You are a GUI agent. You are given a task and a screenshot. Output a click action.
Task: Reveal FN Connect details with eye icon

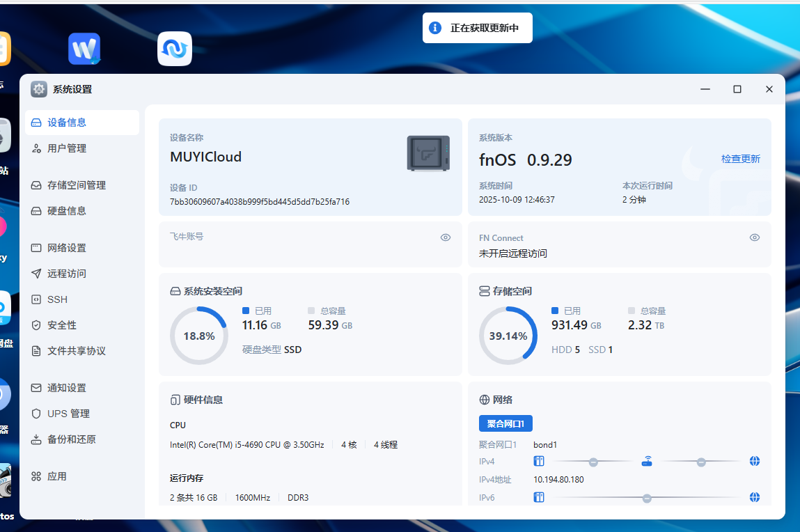point(754,237)
